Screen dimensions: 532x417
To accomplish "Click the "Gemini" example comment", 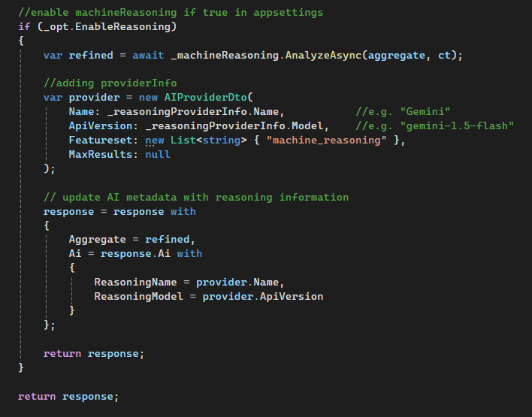I will point(403,111).
